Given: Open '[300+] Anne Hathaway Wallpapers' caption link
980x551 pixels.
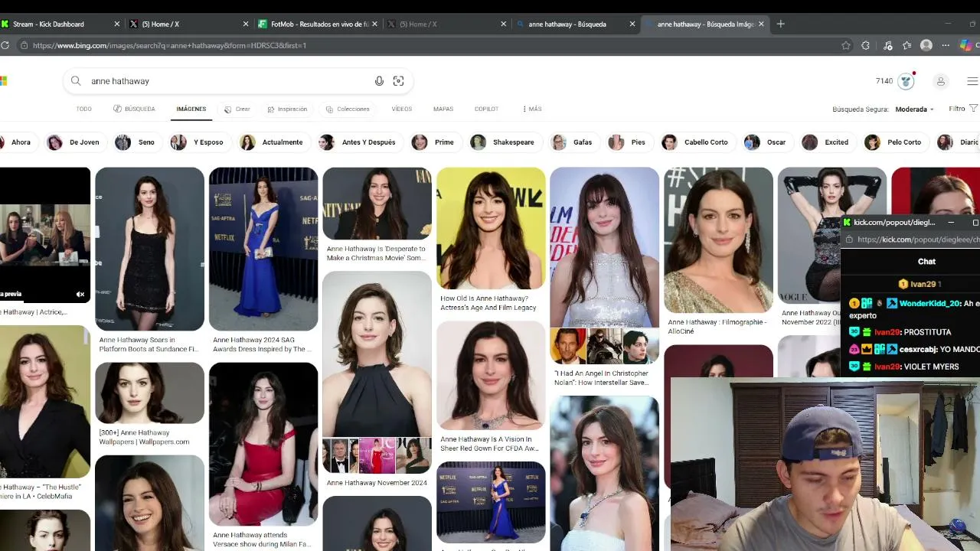Looking at the screenshot, I should point(144,437).
